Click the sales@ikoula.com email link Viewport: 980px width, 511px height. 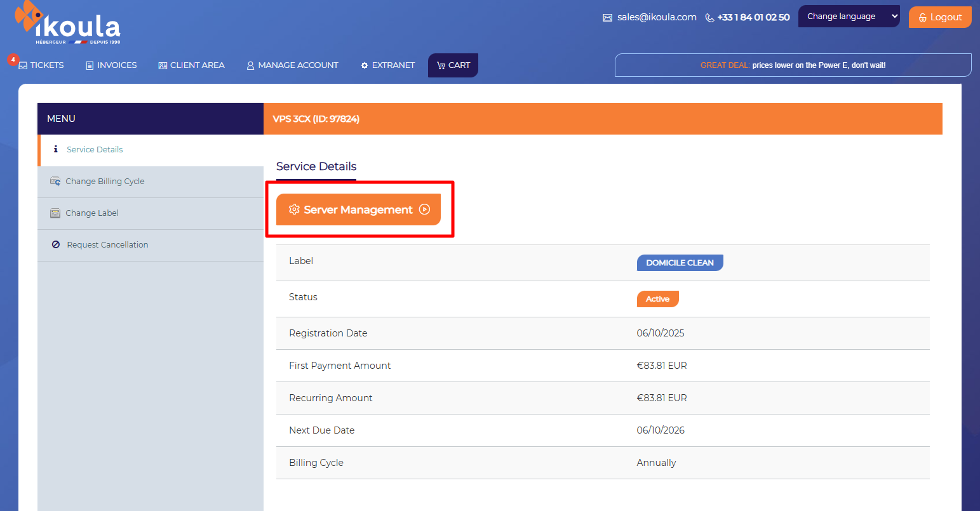pyautogui.click(x=657, y=17)
